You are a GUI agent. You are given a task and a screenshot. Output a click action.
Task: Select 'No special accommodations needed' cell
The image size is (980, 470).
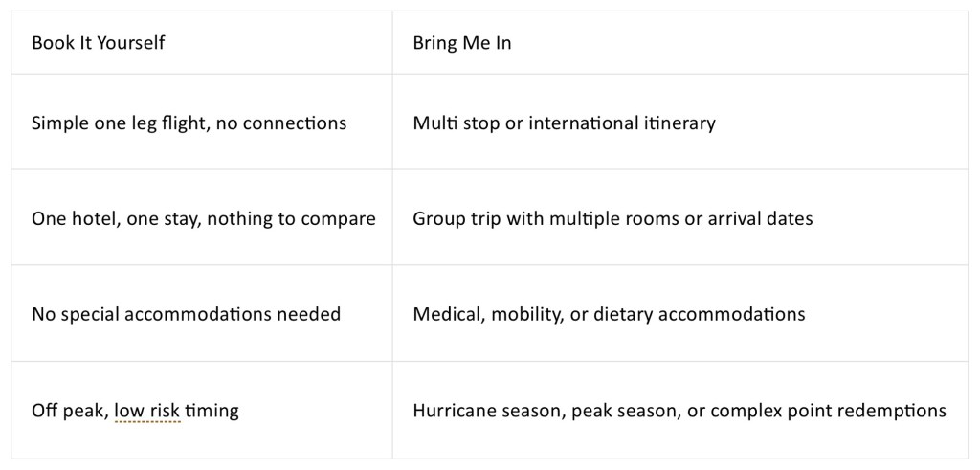point(201,313)
